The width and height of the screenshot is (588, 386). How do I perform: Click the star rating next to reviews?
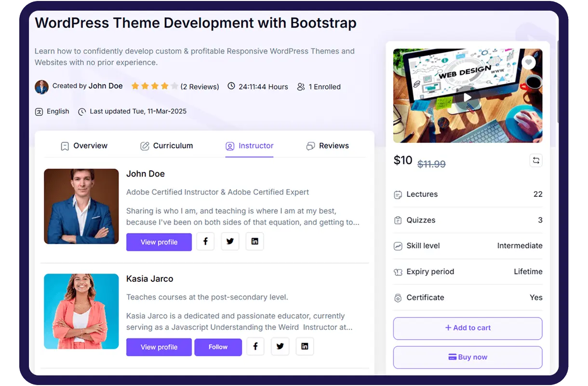pyautogui.click(x=154, y=86)
